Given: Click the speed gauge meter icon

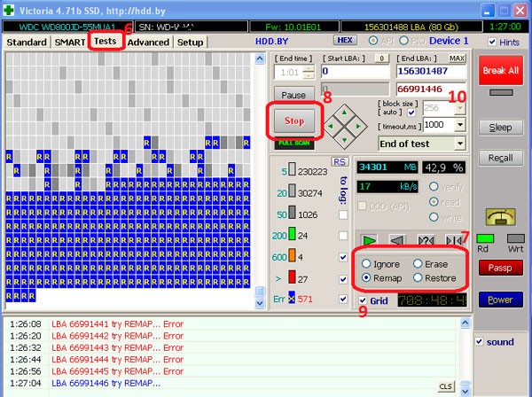Looking at the screenshot, I should [500, 217].
